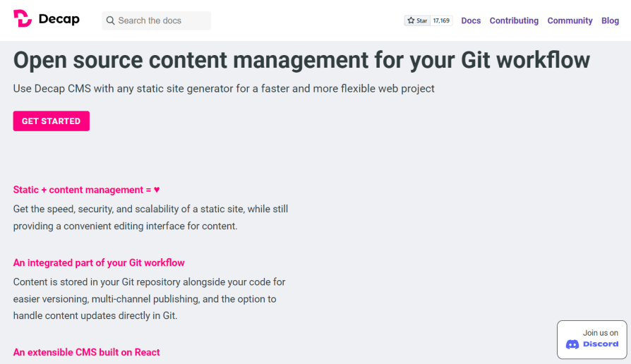Click the Join us on text
The image size is (631, 364).
[x=601, y=333]
